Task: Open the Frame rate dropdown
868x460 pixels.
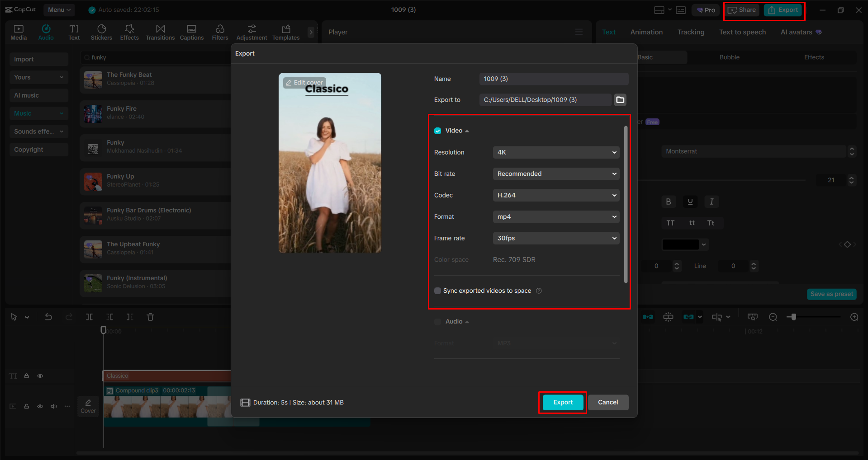Action: click(555, 238)
